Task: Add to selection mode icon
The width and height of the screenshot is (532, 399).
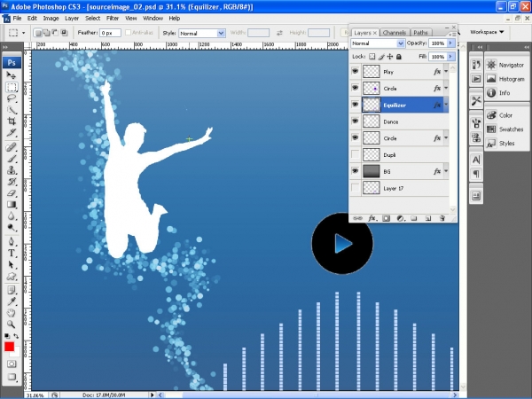Action: coord(46,33)
